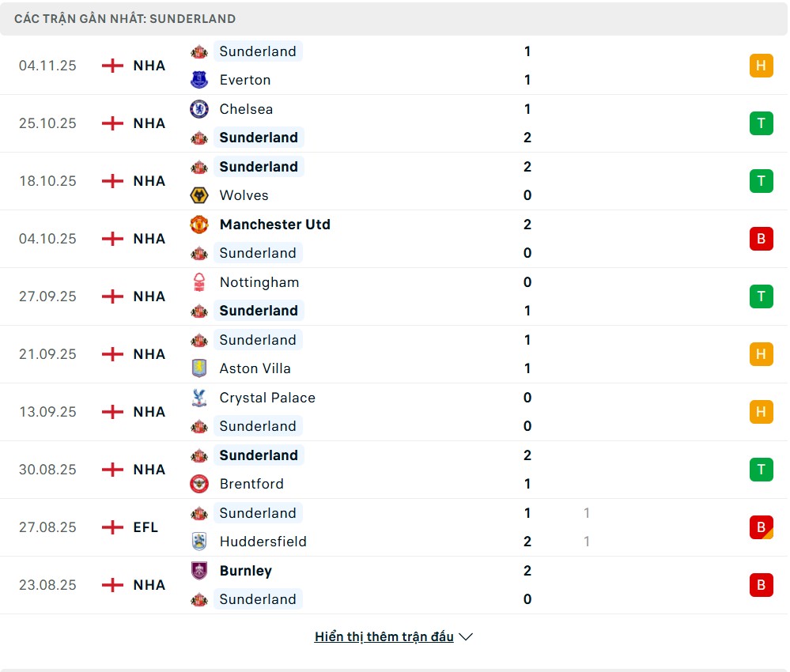Click the Chelsea club crest icon

pos(199,109)
